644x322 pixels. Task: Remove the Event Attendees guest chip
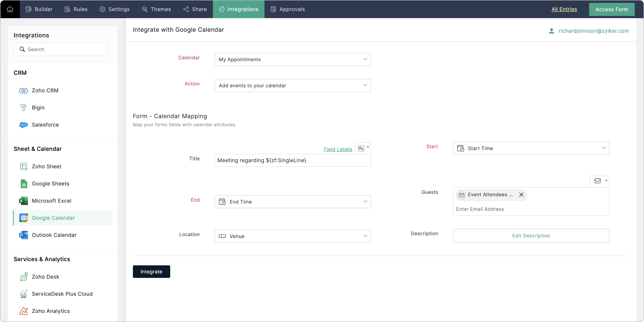pyautogui.click(x=521, y=195)
